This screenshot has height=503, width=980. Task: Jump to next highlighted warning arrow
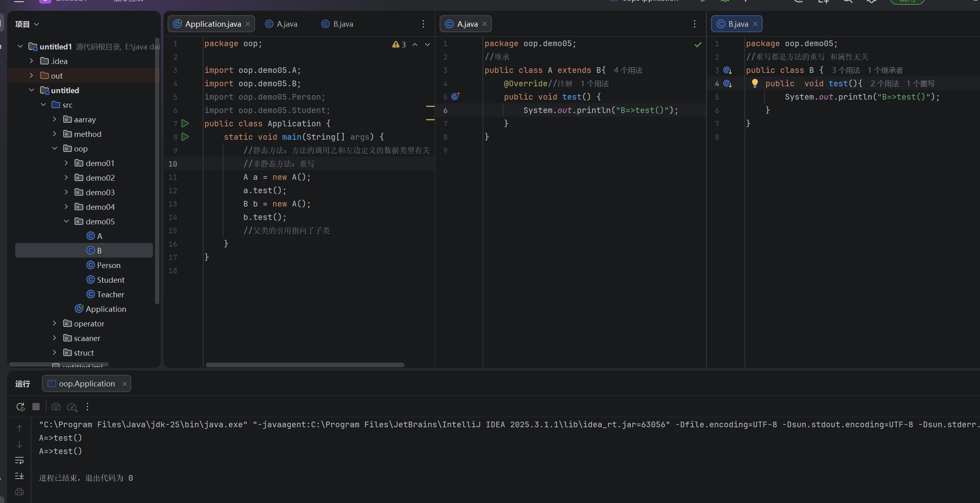coord(427,45)
